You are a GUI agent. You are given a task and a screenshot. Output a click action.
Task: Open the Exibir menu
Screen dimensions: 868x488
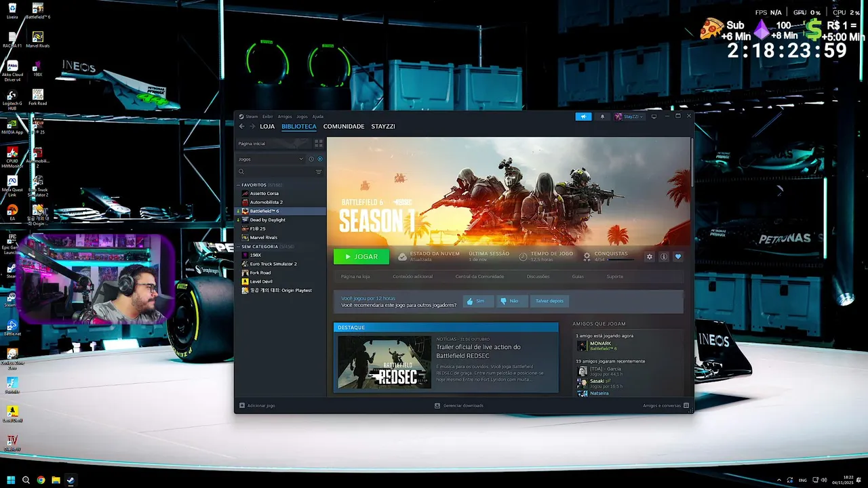pyautogui.click(x=267, y=117)
